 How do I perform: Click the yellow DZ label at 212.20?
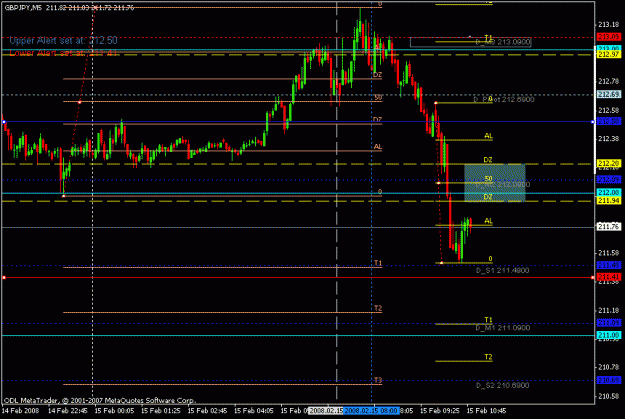click(488, 160)
